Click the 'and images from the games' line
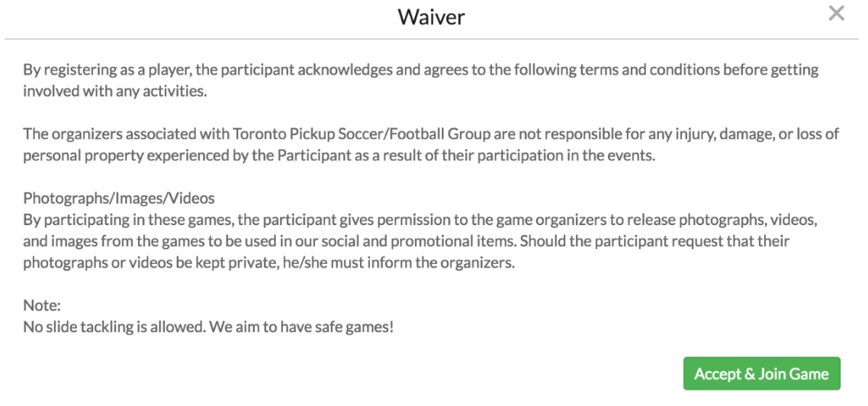 407,241
